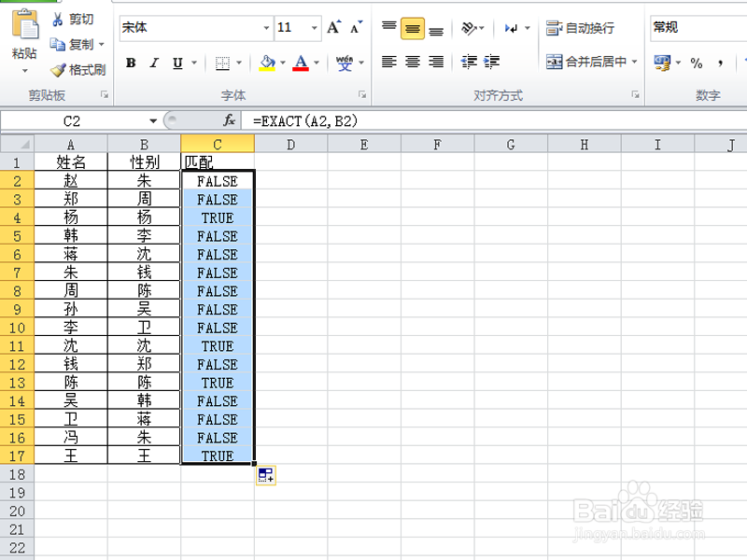The height and width of the screenshot is (560, 747).
Task: Click the Paste clipboard icon
Action: tap(25, 25)
